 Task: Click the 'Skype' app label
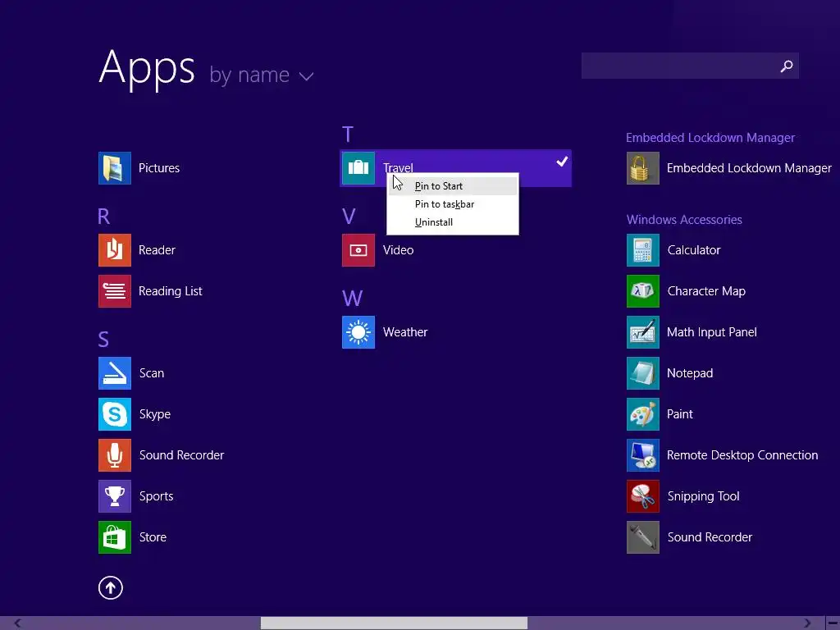(155, 414)
